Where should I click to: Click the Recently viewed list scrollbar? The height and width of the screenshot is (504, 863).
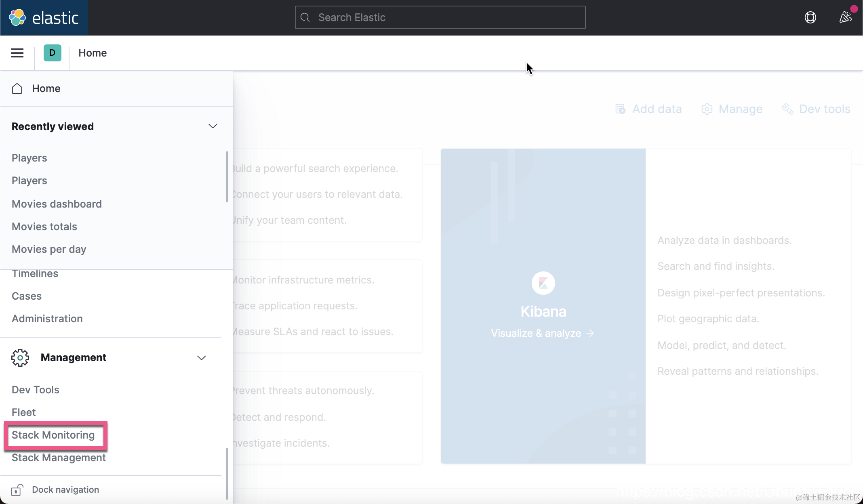[227, 177]
